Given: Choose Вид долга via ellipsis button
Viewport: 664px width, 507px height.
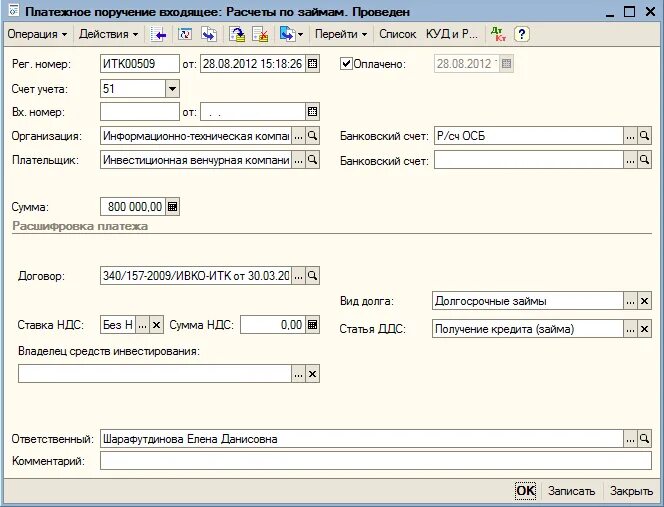Looking at the screenshot, I should click(631, 301).
